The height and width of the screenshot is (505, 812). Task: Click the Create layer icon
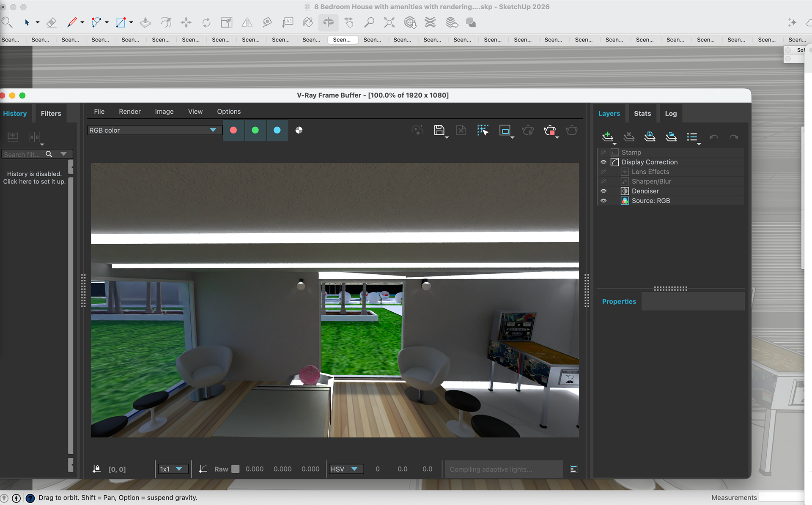[x=607, y=136]
